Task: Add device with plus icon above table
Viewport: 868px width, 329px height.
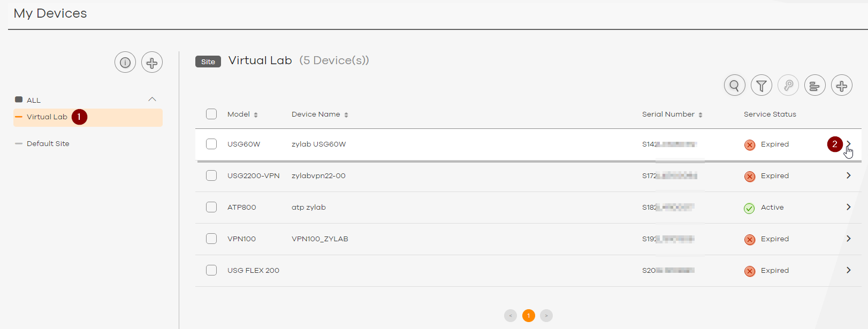Action: [841, 86]
